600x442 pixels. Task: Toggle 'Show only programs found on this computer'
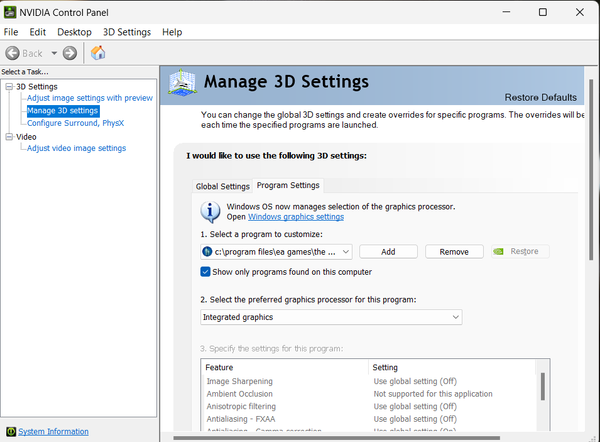(205, 272)
